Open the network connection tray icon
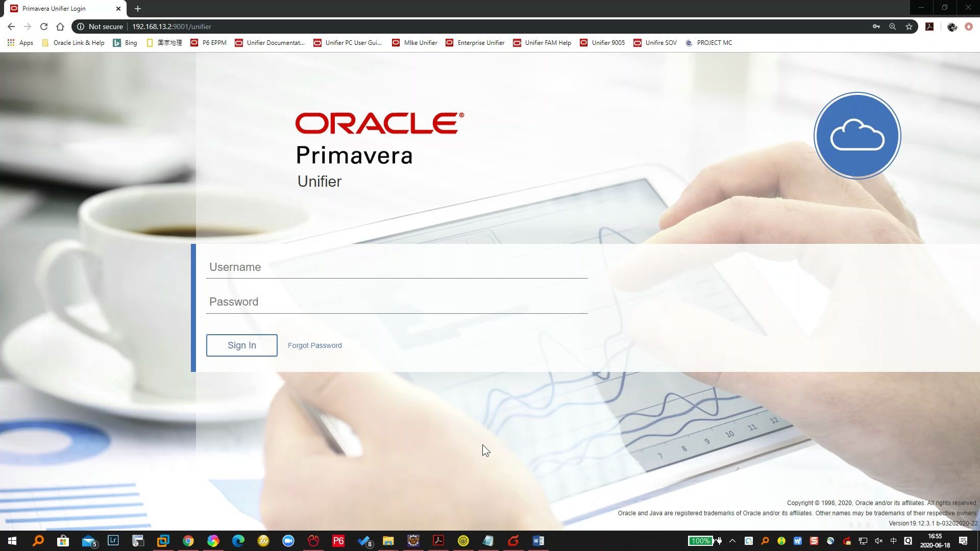 coord(863,541)
